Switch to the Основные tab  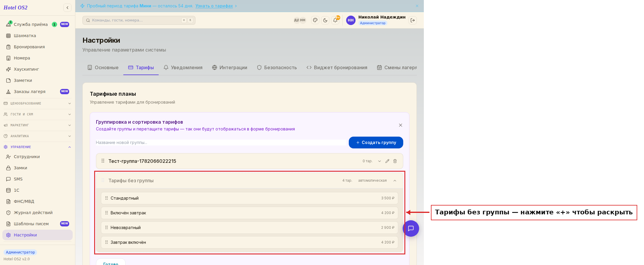tap(103, 67)
